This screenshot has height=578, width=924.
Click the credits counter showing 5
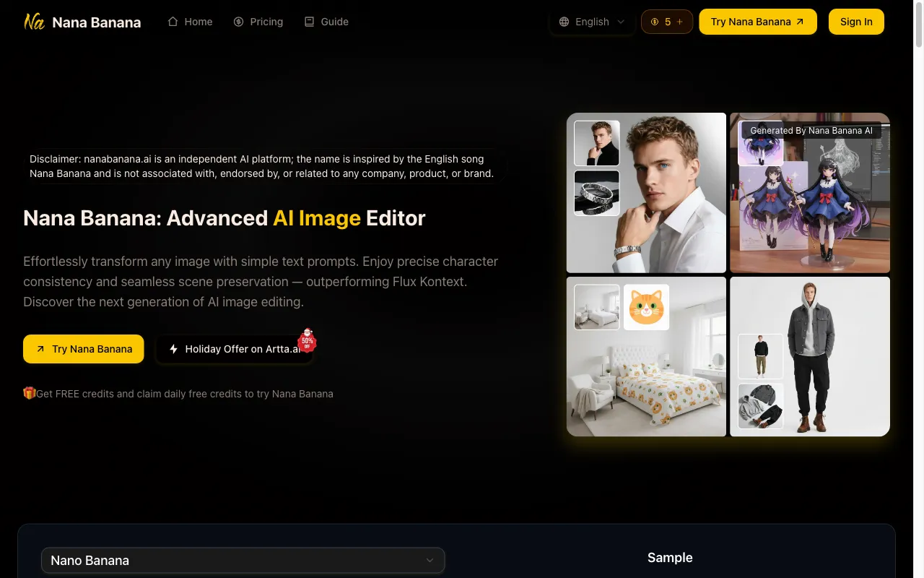coord(667,22)
